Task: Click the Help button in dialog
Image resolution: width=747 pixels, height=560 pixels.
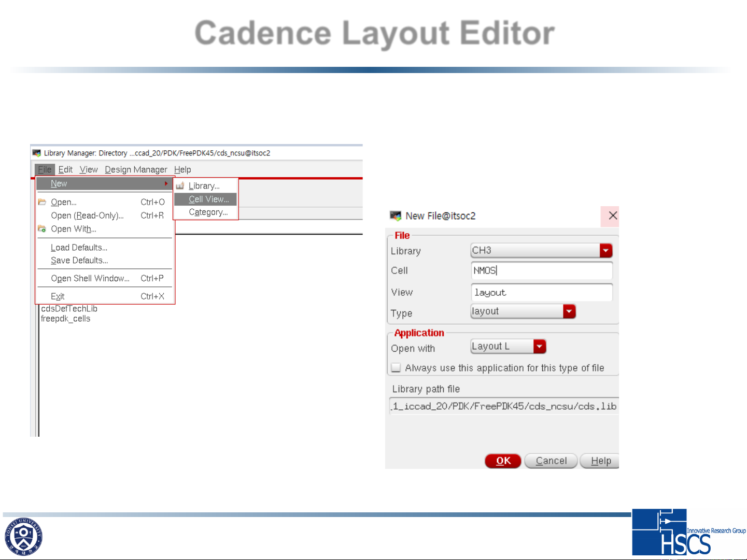Action: pos(600,461)
